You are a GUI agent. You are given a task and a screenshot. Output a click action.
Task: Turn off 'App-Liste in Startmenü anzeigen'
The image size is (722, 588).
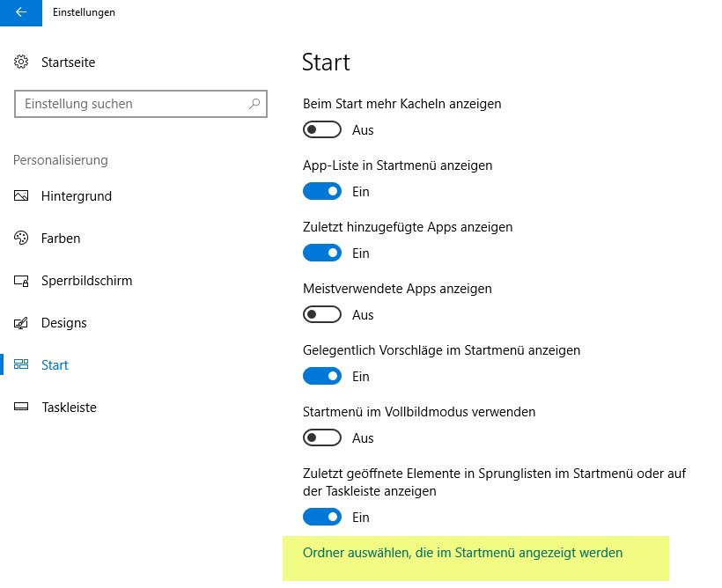322,192
